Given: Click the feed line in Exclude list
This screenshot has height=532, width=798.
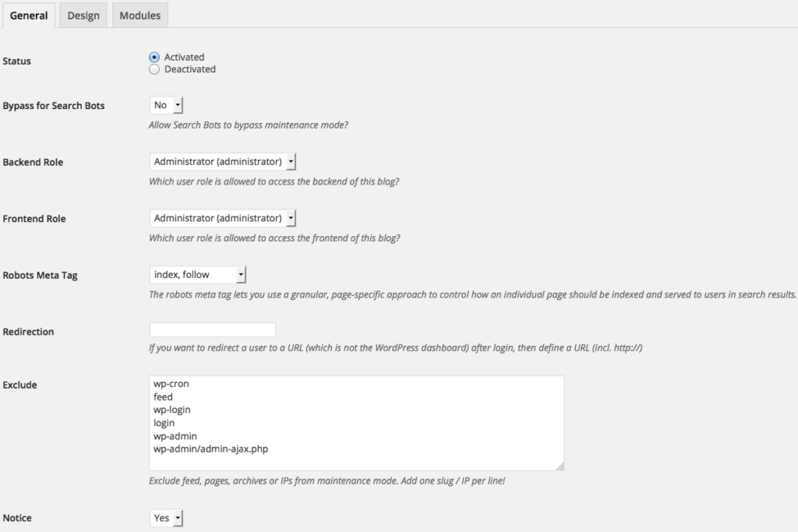Looking at the screenshot, I should 164,397.
